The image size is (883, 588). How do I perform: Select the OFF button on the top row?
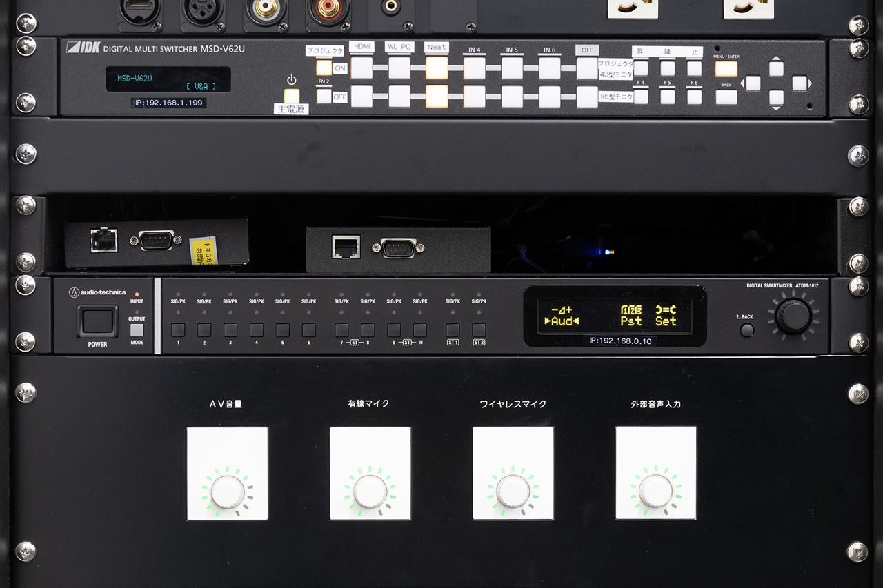pos(587,68)
